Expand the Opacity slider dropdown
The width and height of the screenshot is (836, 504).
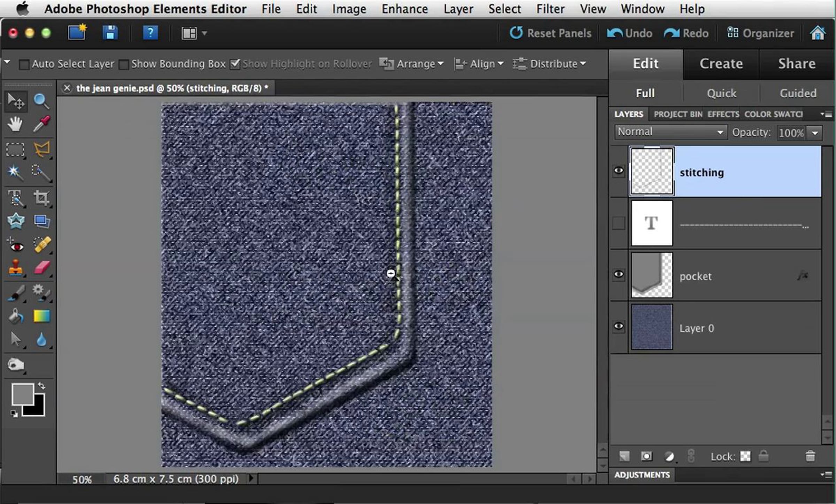(815, 133)
